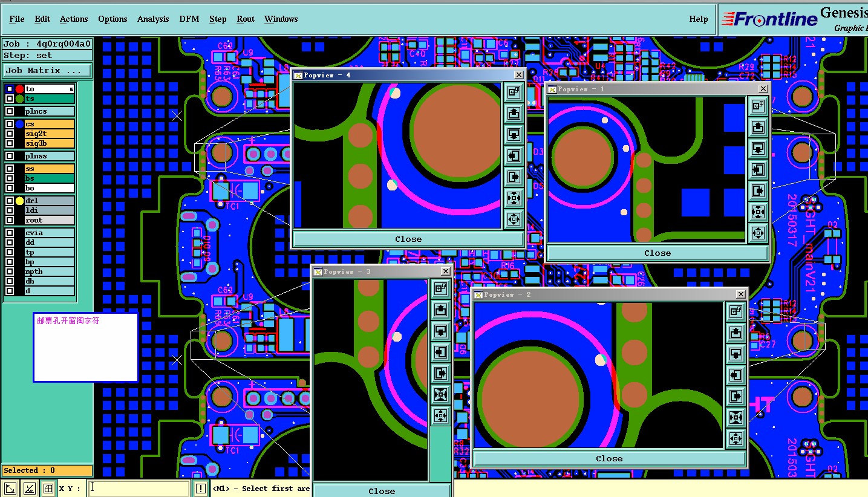Click the diagonal arrow coordinate mode icon

click(10, 489)
